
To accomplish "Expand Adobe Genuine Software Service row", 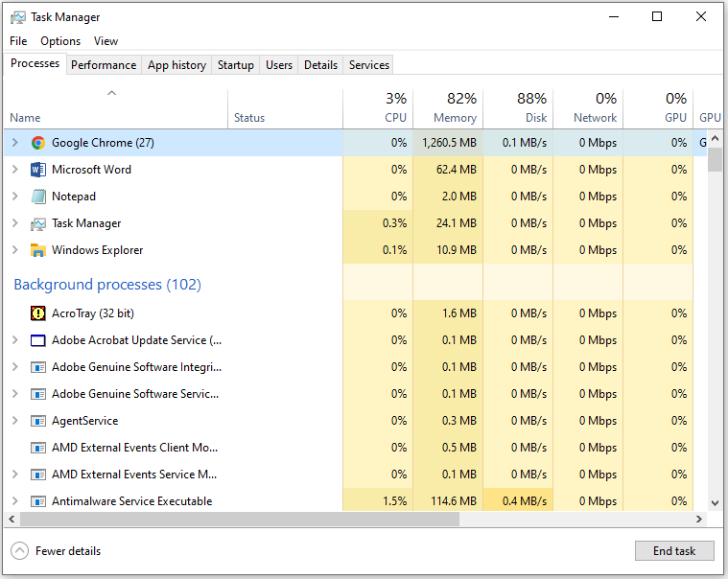I will tap(14, 394).
